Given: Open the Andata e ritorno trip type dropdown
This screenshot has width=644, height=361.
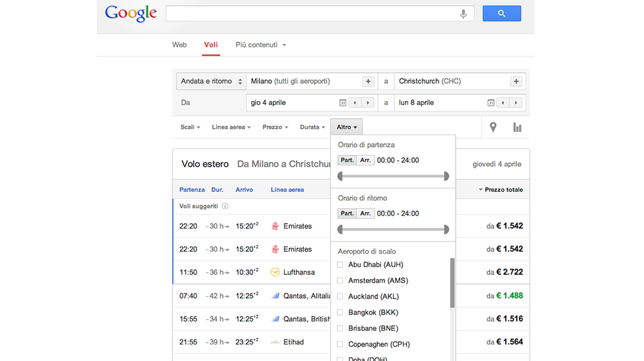Looking at the screenshot, I should [x=211, y=81].
